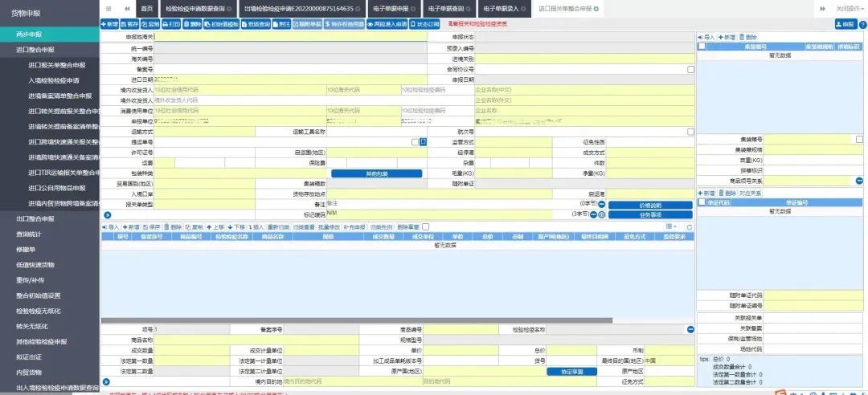868x395 pixels.
Task: Click 归类查看 in the goods list toolbar
Action: pyautogui.click(x=304, y=227)
